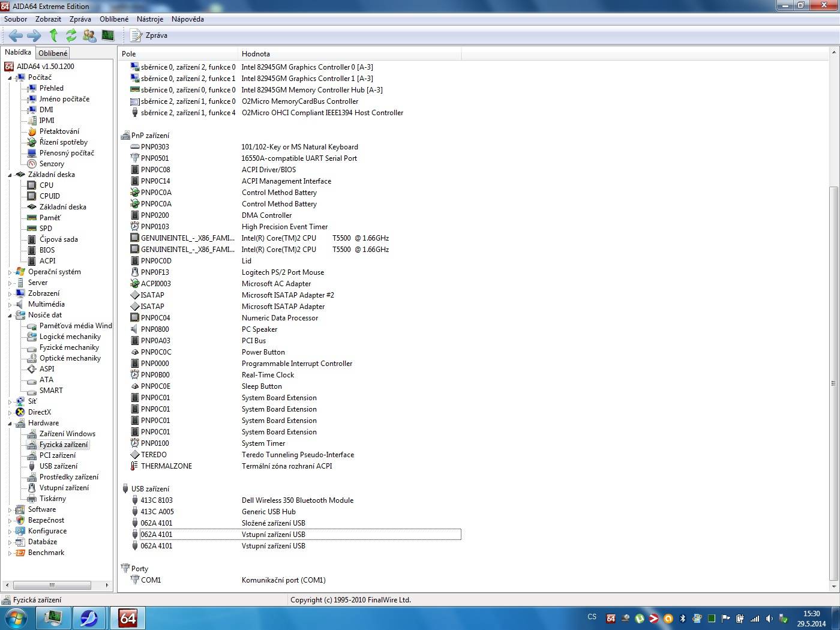This screenshot has width=840, height=630.
Task: Switch to the Nabídka tab
Action: [x=18, y=52]
